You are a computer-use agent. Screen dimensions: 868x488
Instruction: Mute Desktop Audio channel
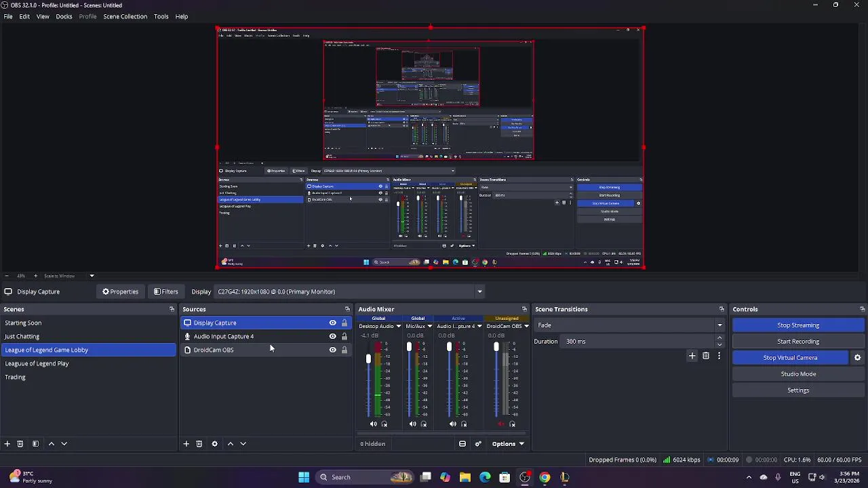[x=373, y=424]
